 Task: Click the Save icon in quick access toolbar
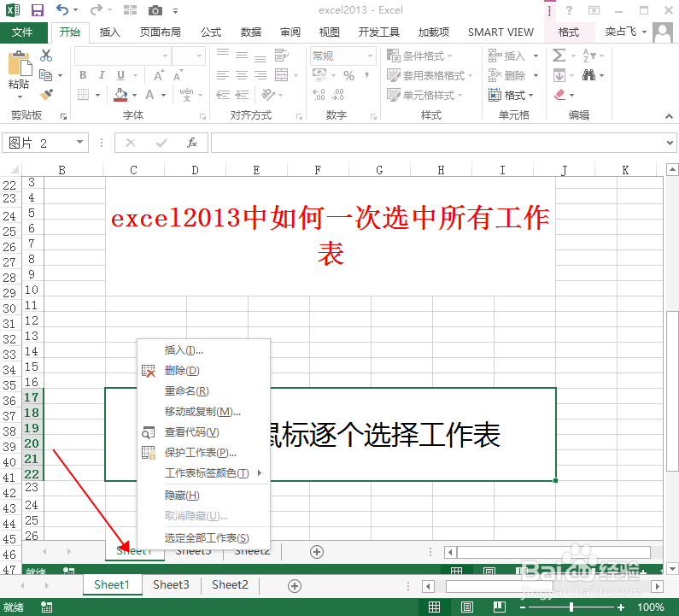(38, 10)
